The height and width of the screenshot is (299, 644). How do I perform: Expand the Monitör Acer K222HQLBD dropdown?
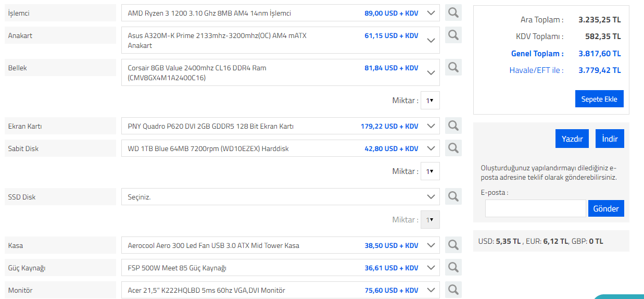click(x=281, y=290)
